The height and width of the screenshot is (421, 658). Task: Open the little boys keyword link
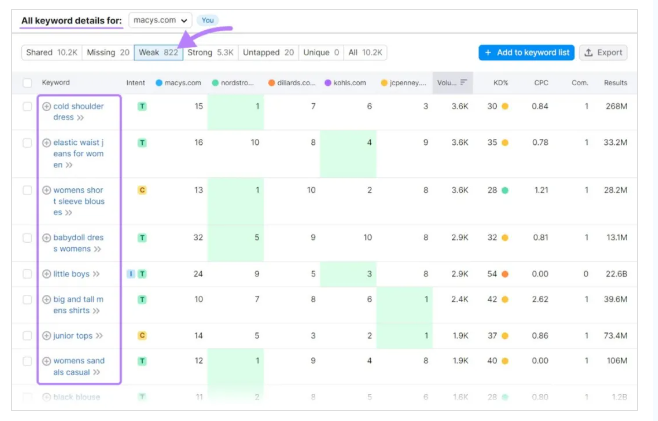pos(71,274)
